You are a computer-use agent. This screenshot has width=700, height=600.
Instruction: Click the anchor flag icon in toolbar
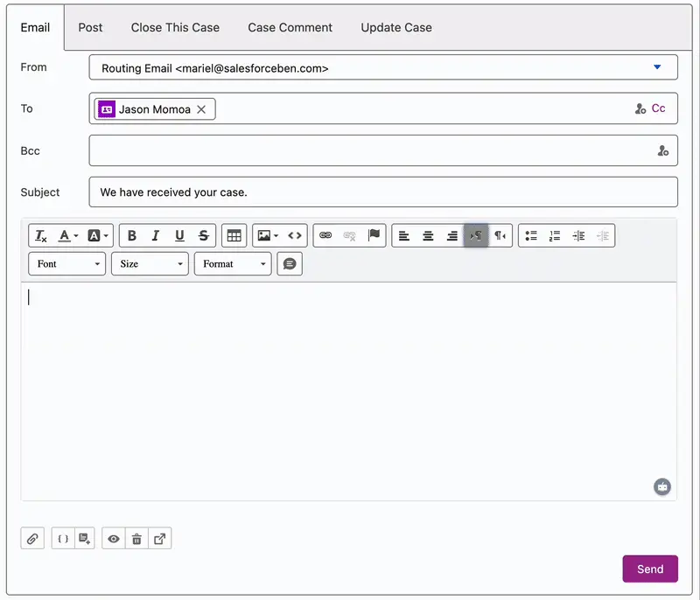click(374, 235)
